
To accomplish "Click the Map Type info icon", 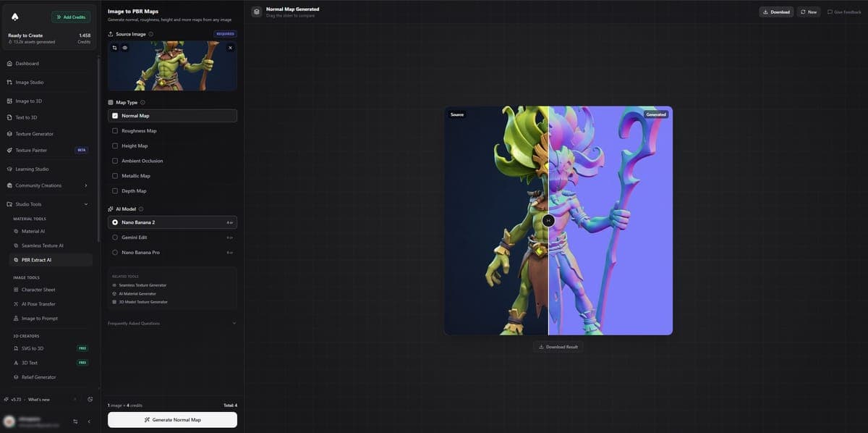I will pyautogui.click(x=142, y=103).
